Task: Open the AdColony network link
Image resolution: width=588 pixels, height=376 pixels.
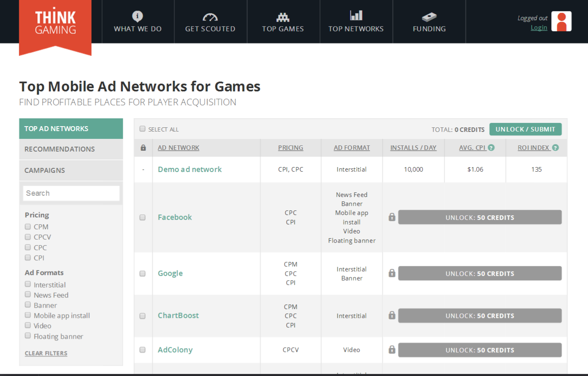Action: pos(175,350)
